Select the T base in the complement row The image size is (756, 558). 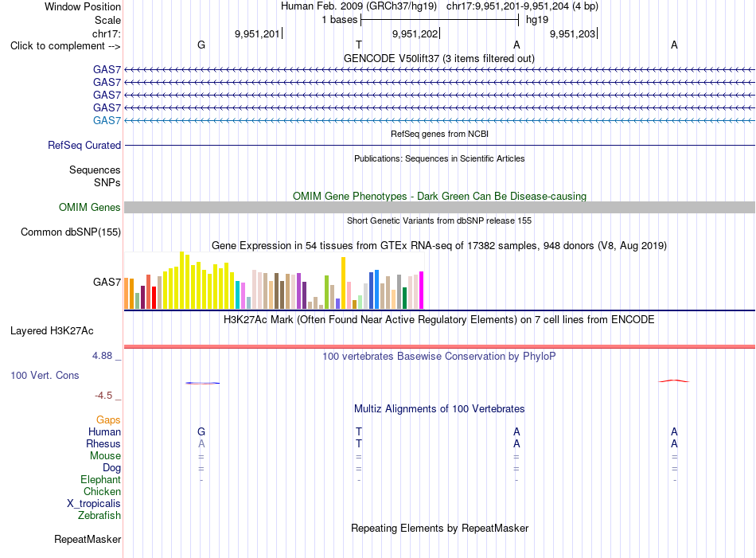pos(359,45)
